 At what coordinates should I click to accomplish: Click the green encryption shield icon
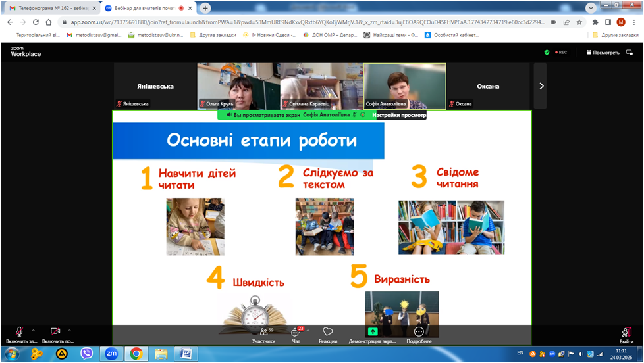tap(547, 52)
